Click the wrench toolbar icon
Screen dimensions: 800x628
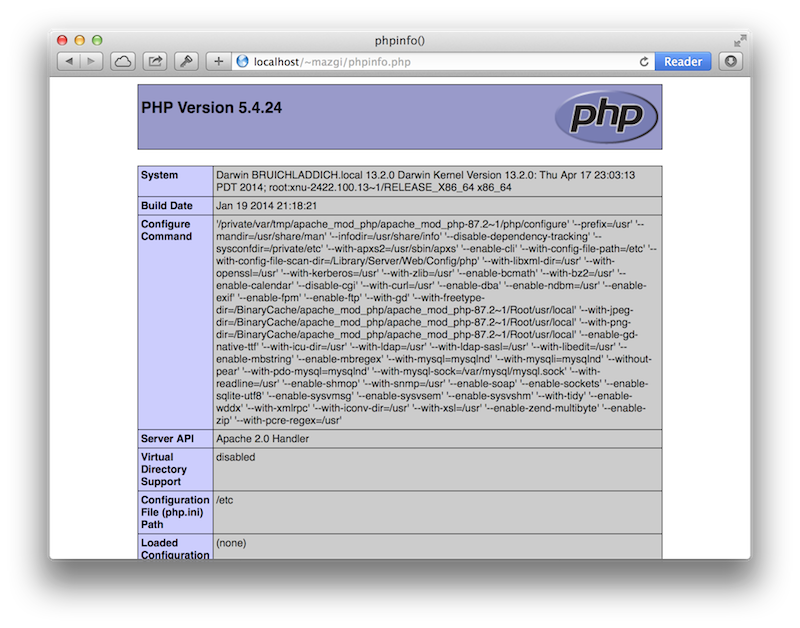tap(186, 60)
